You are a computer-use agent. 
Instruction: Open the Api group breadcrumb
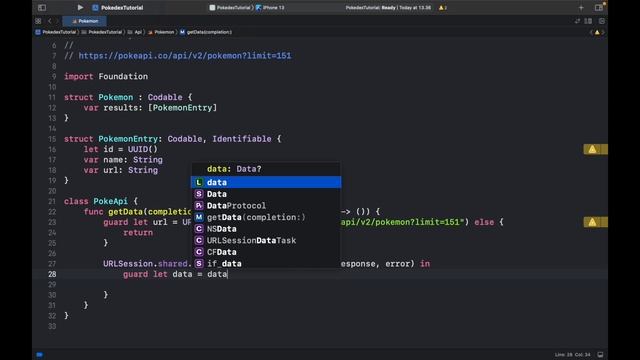[x=135, y=32]
